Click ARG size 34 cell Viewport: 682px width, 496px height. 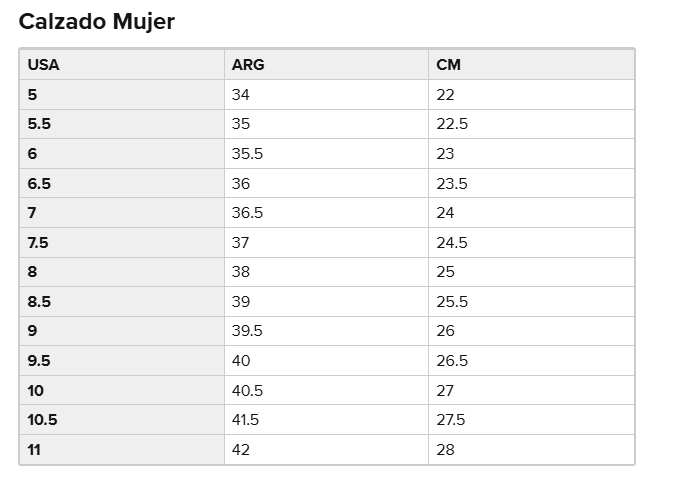click(x=240, y=95)
